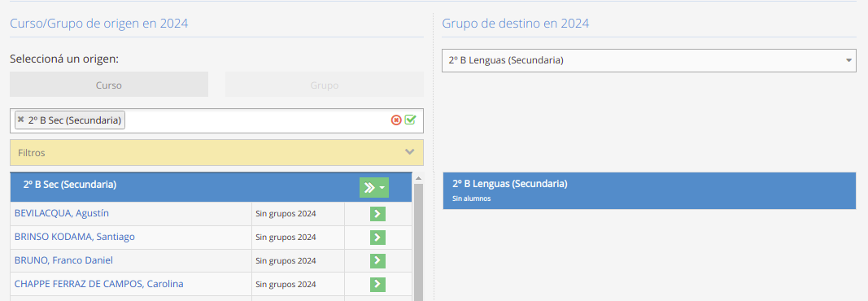Viewport: 868px width, 301px height.
Task: Open student BRINSO KODAMA, Santiago link
Action: tap(75, 236)
